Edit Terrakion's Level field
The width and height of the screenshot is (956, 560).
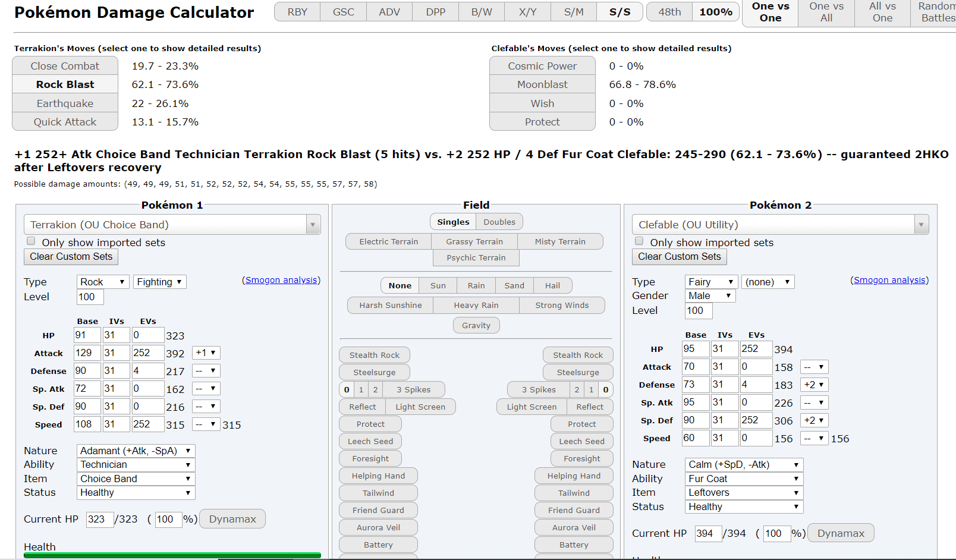pyautogui.click(x=90, y=297)
